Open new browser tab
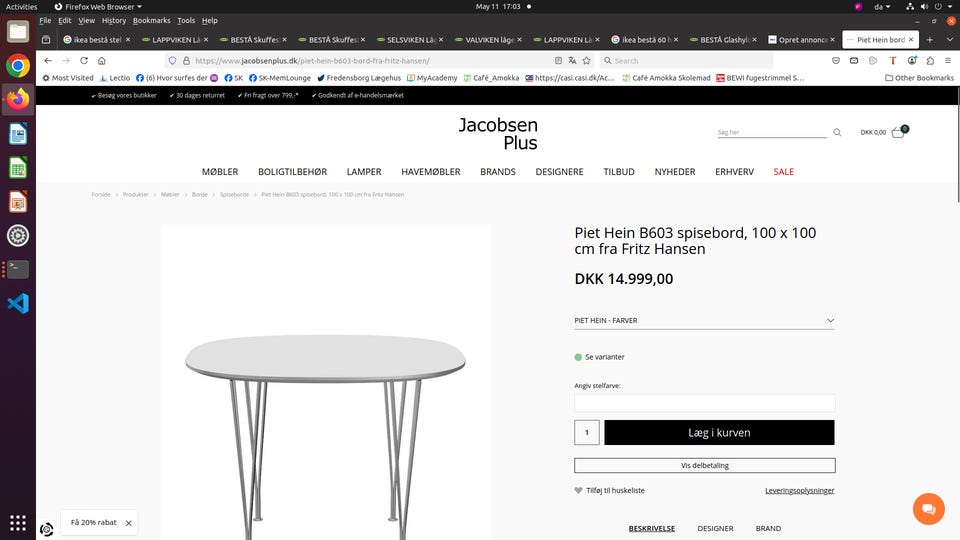 (x=929, y=40)
